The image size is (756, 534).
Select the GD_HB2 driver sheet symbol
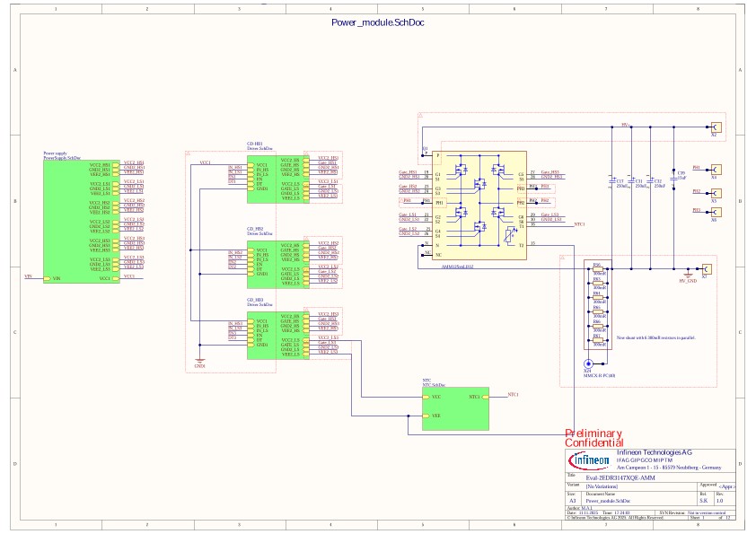pyautogui.click(x=278, y=265)
